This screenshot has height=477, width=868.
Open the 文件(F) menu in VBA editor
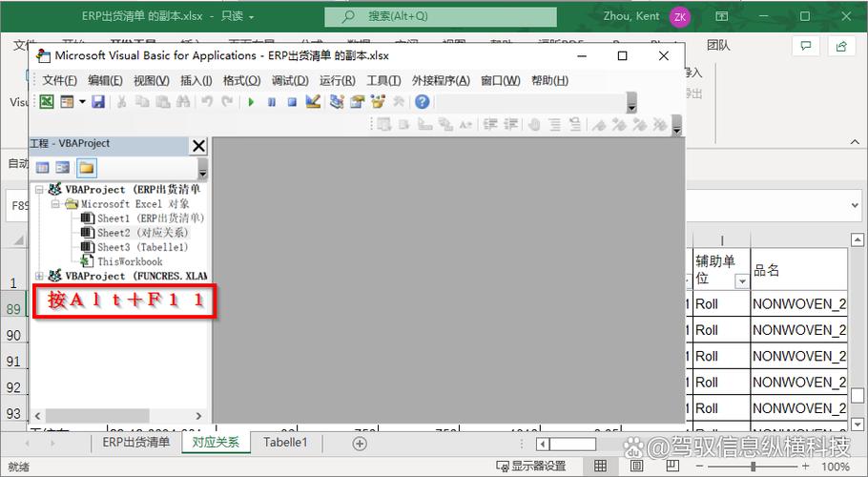tap(59, 81)
